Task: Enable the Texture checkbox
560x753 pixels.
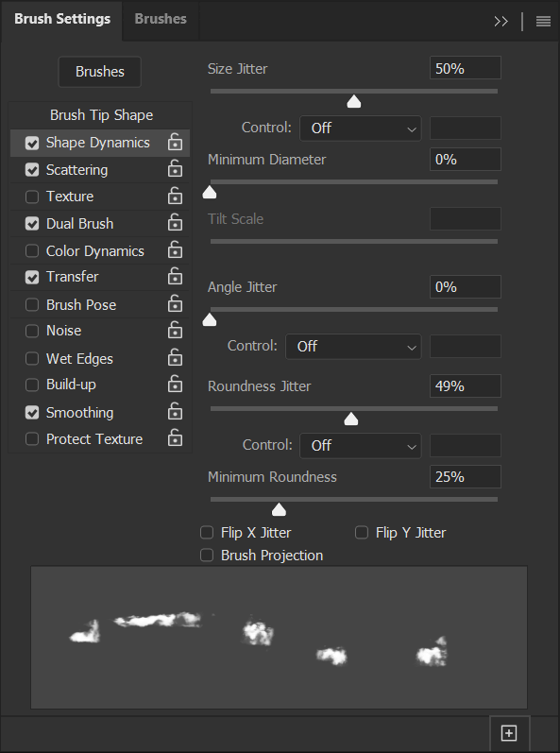Action: click(x=32, y=197)
